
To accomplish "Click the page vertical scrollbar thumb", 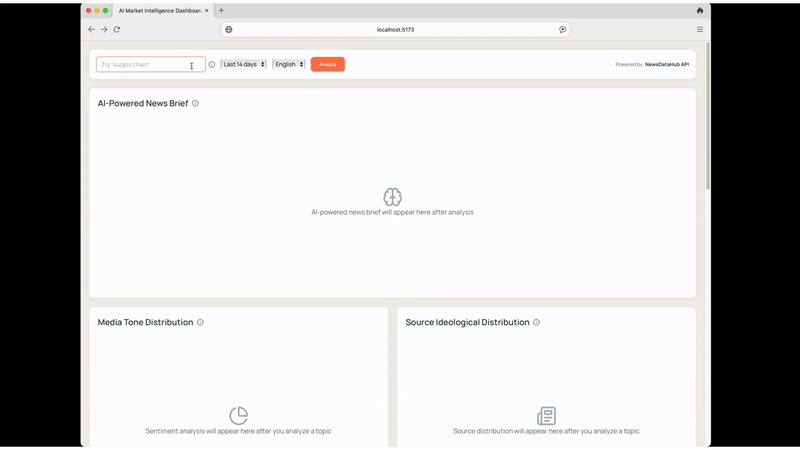I will (x=708, y=116).
